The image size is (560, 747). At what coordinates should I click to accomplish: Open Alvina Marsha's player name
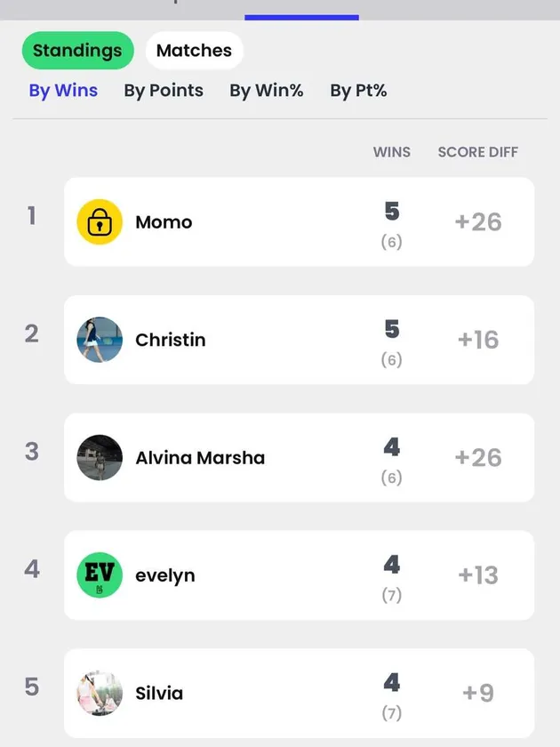click(200, 458)
